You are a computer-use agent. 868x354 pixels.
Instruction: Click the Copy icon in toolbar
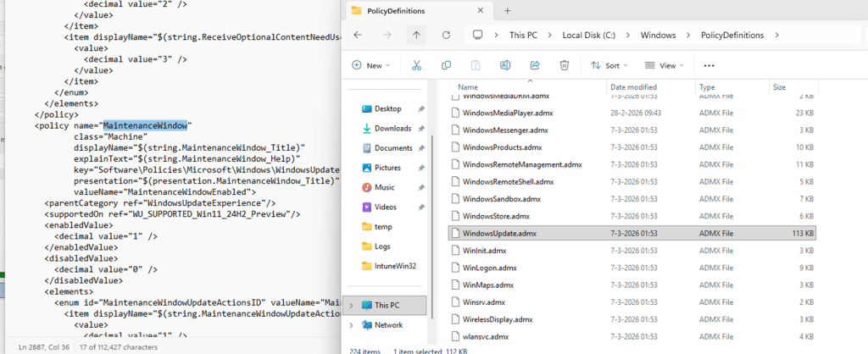pyautogui.click(x=446, y=65)
